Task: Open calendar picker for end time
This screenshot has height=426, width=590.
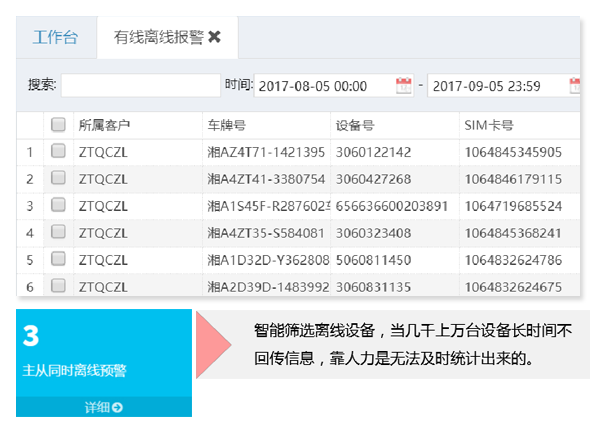Action: click(575, 85)
